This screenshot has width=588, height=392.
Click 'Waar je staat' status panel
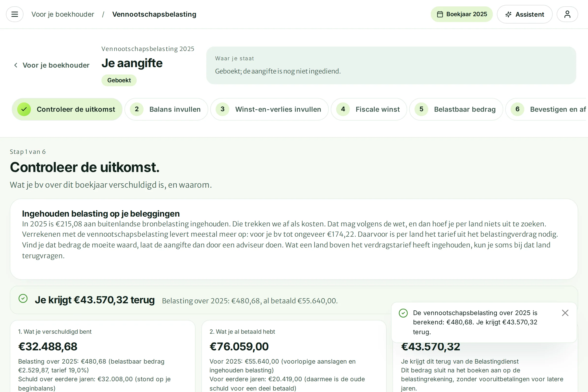tap(391, 65)
